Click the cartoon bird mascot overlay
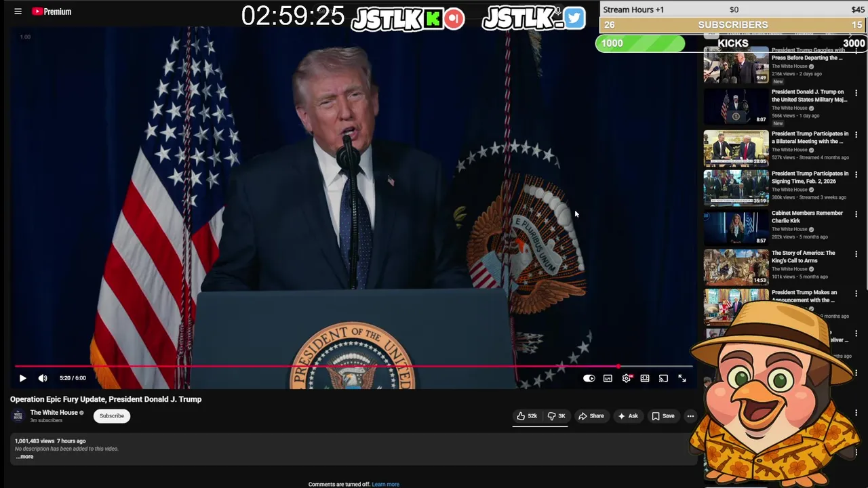Image resolution: width=868 pixels, height=488 pixels. 775,393
